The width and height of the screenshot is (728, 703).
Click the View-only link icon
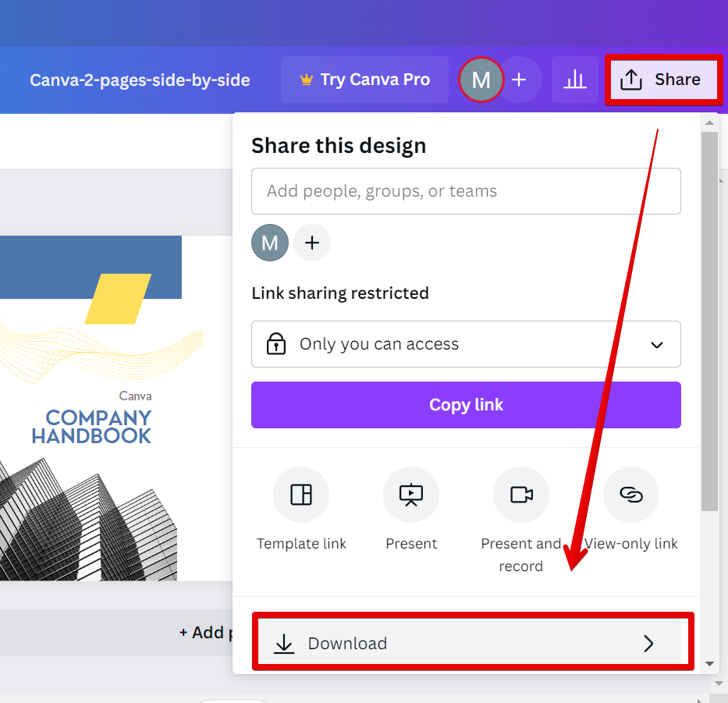(x=631, y=494)
